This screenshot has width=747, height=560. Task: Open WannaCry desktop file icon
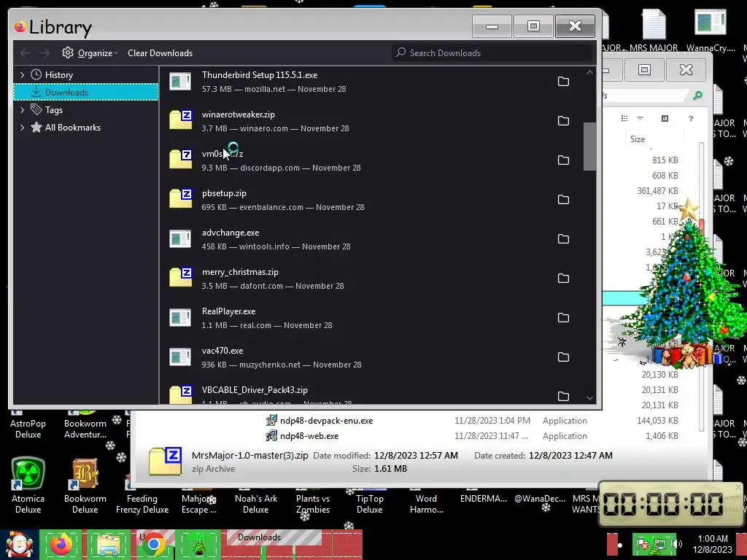coord(710,29)
